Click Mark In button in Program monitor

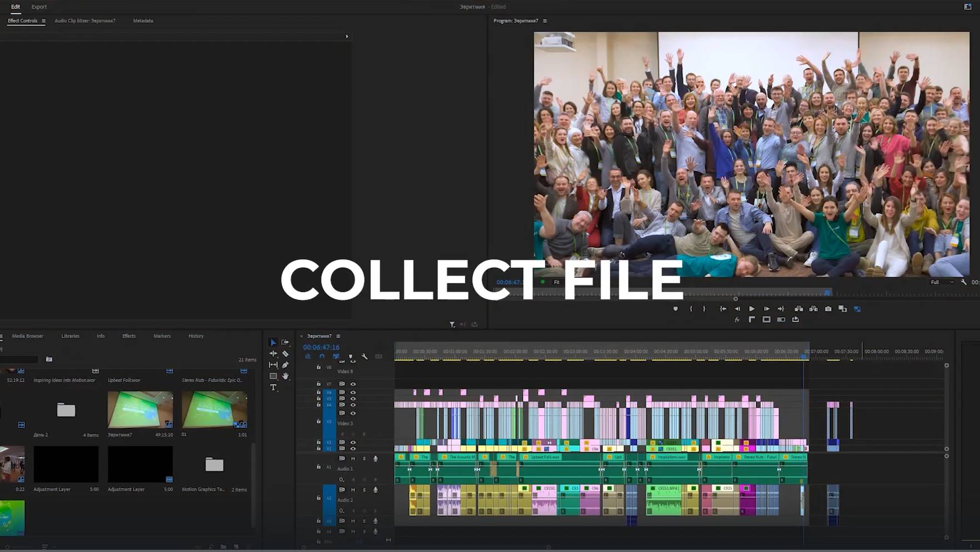pos(691,309)
